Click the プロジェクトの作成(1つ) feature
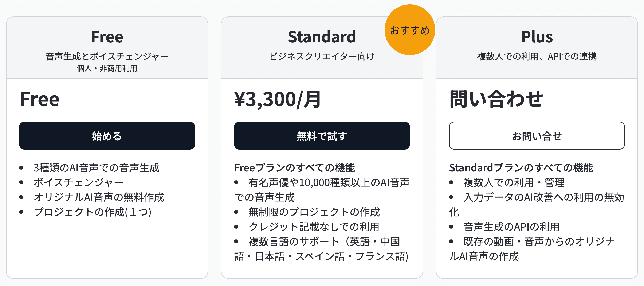 pos(93,212)
